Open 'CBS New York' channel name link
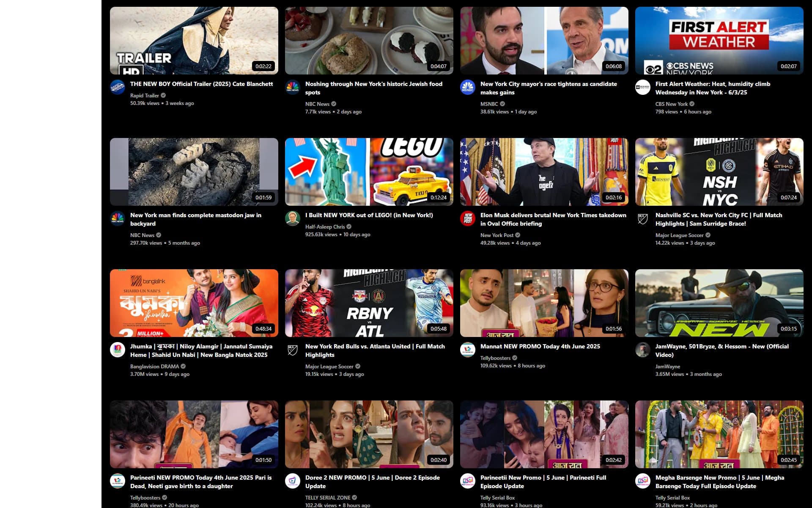812x508 pixels. click(x=671, y=104)
